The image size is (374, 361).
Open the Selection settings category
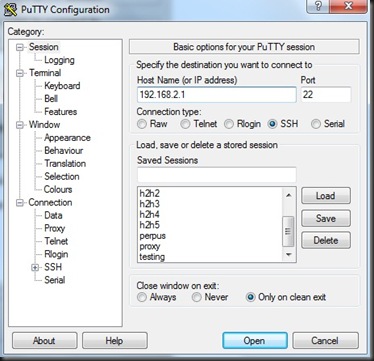tap(62, 176)
